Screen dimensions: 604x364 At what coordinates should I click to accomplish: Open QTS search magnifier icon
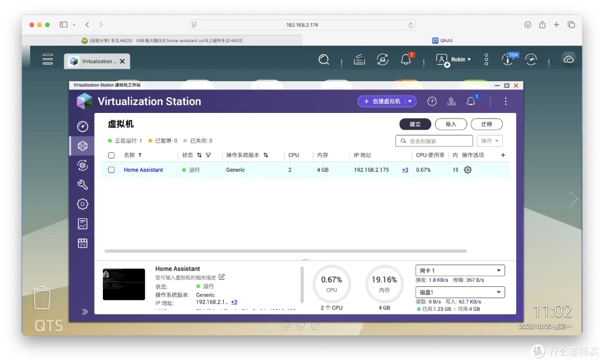pos(324,60)
